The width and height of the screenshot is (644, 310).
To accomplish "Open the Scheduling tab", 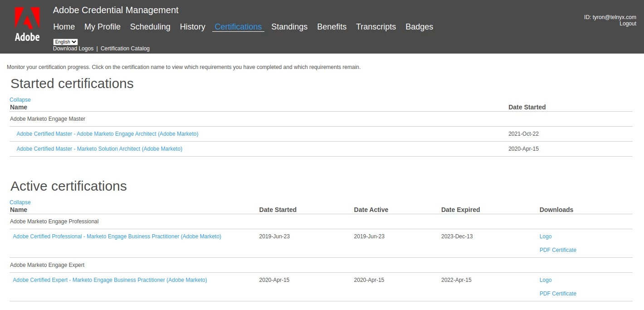I will point(150,27).
